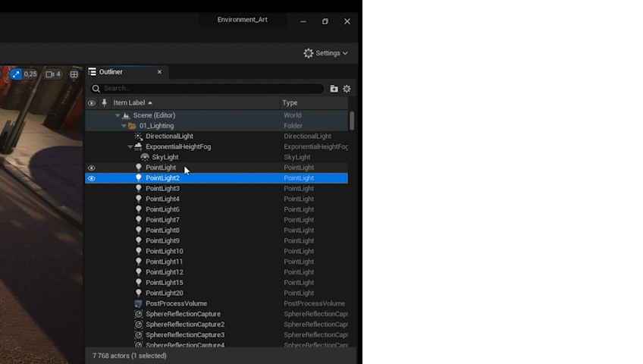Select DirectionalLight in the Outliner
643x364 pixels.
[169, 136]
